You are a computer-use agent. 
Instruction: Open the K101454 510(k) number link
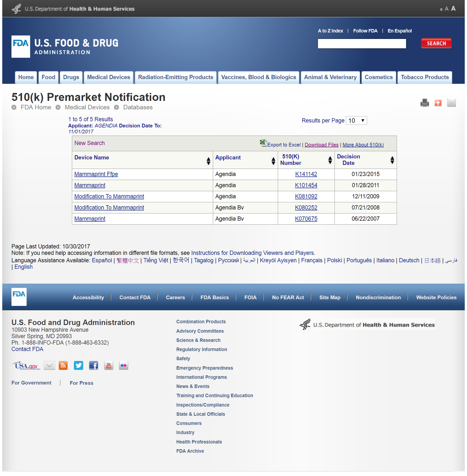(x=306, y=185)
